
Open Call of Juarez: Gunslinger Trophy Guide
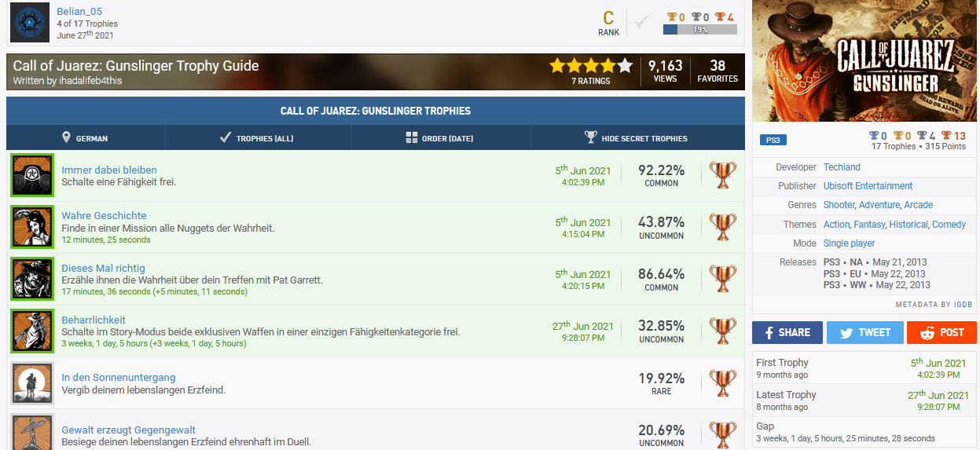(x=136, y=66)
